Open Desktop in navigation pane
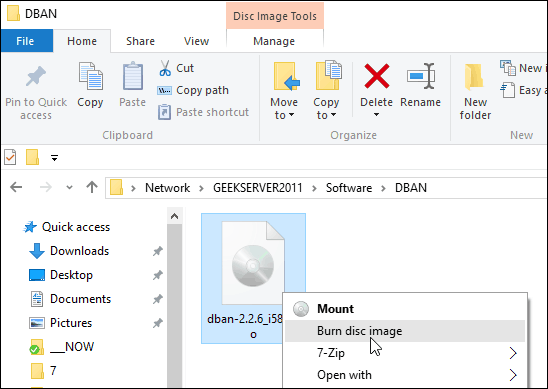548x389 pixels. (71, 275)
